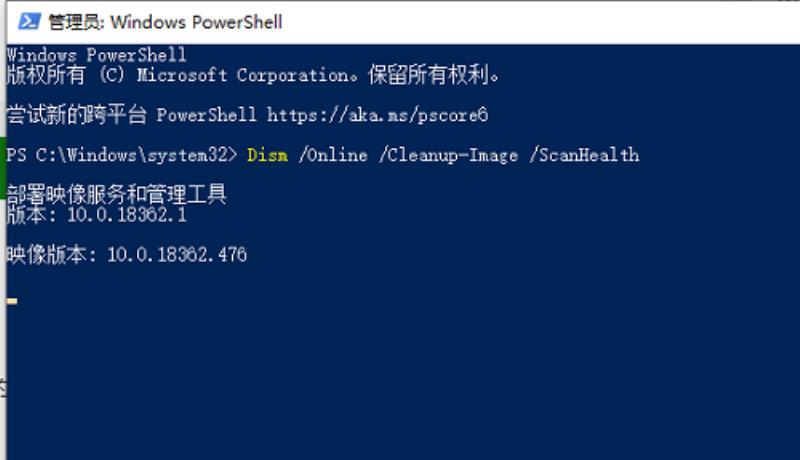Click the blank area of the title bar
Screen dimensions: 800x460
[536, 22]
